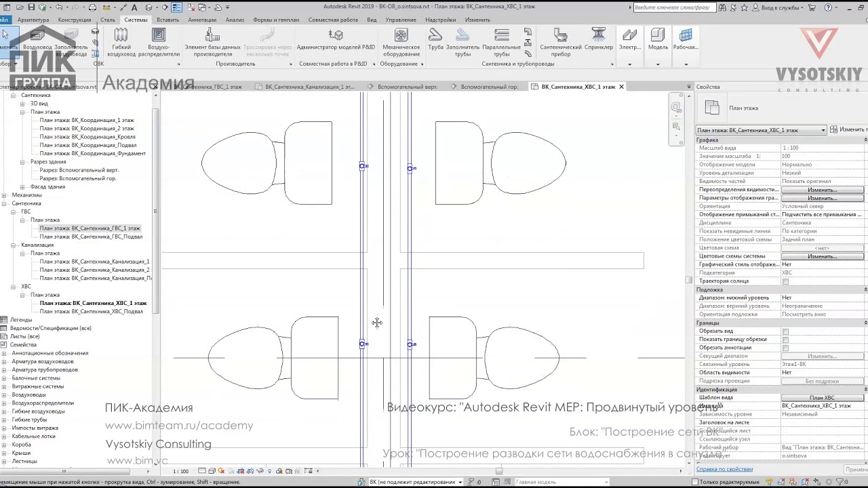Screen dimensions: 868x488
Task: Select the Труба pipe tool
Action: click(435, 39)
